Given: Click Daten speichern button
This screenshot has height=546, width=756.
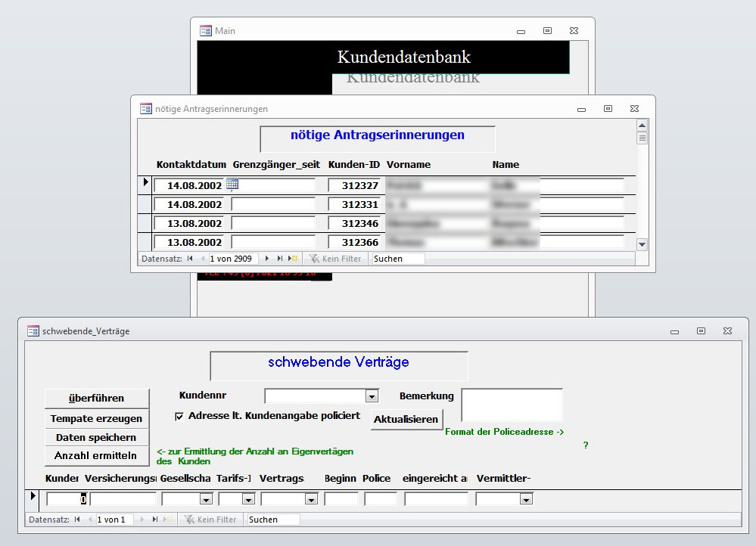Looking at the screenshot, I should [96, 437].
